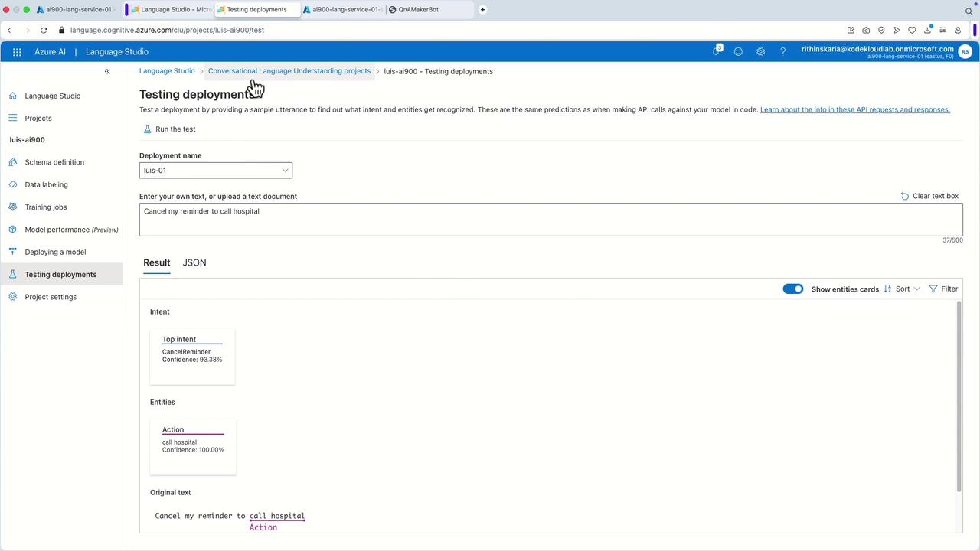The height and width of the screenshot is (551, 980).
Task: Click the feedback smiley icon
Action: 738,52
